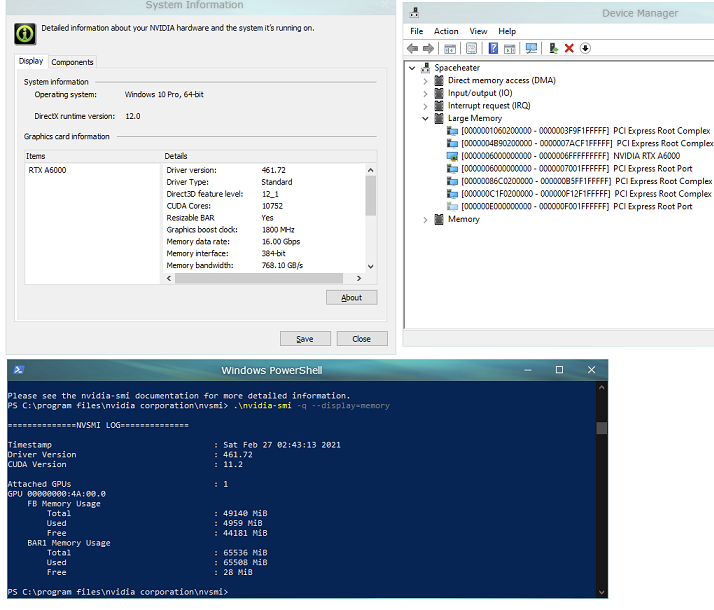Go back in Device Manager toolbar
This screenshot has height=610, width=714.
[413, 48]
